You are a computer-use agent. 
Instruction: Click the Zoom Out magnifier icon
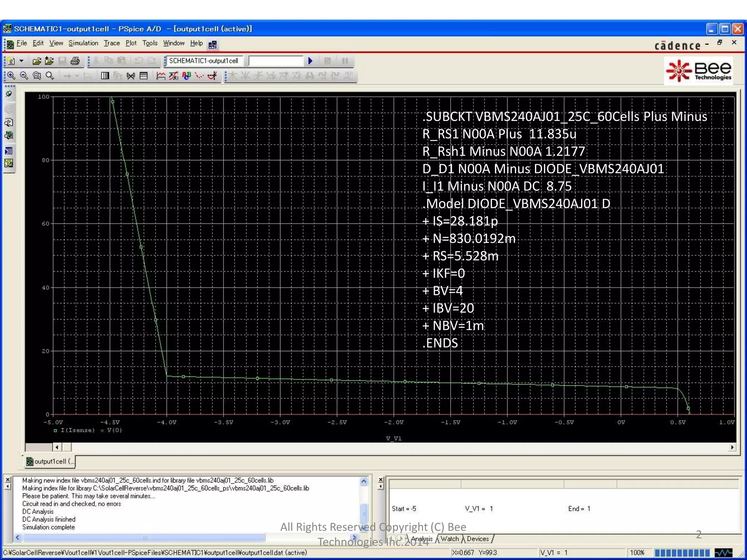pos(24,75)
